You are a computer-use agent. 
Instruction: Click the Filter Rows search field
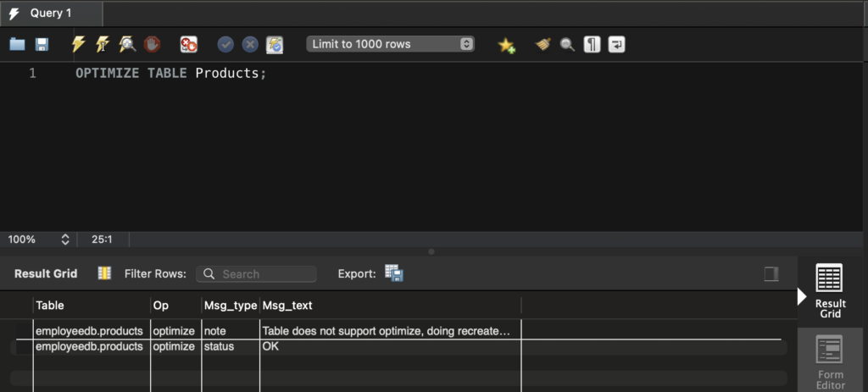257,274
